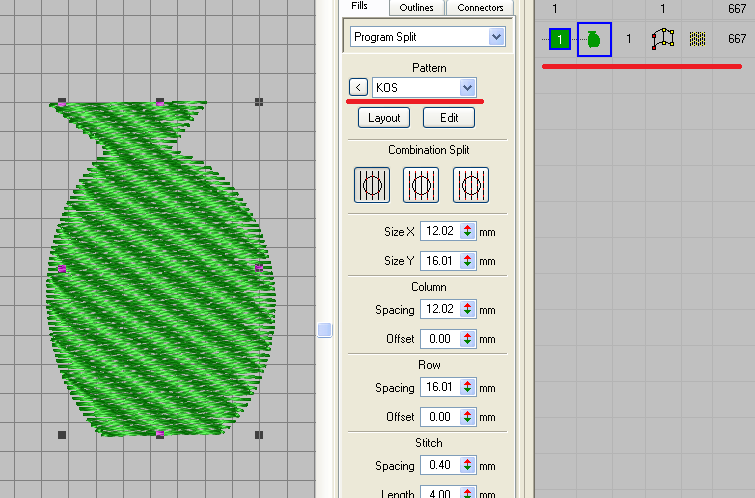Select the first Combination Split option

click(x=372, y=185)
